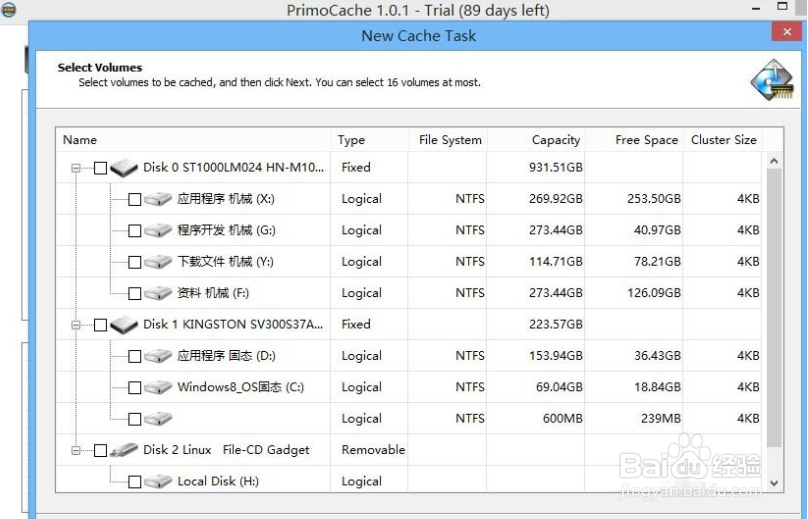Screen dimensions: 808x519
Task: Click the drive icon for volume X:
Action: pyautogui.click(x=158, y=199)
